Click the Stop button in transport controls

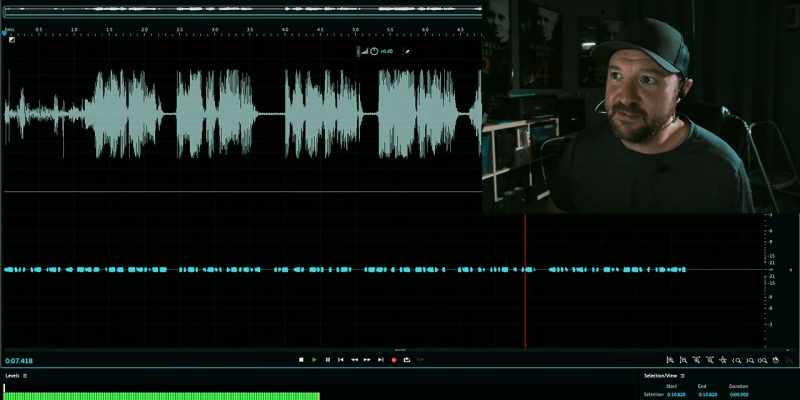click(301, 360)
